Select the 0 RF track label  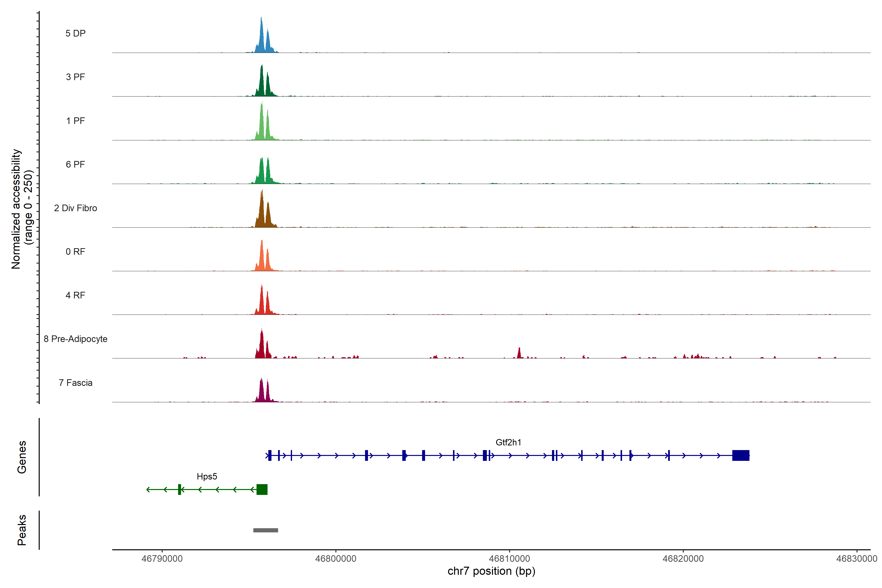(x=75, y=252)
